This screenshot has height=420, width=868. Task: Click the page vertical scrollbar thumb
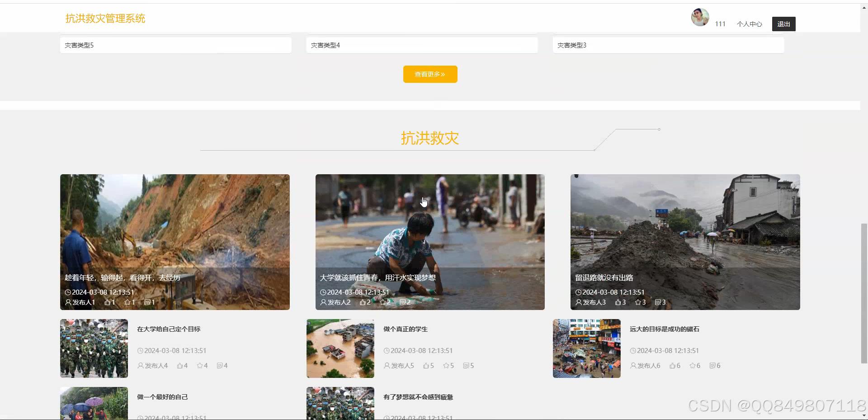click(x=864, y=293)
